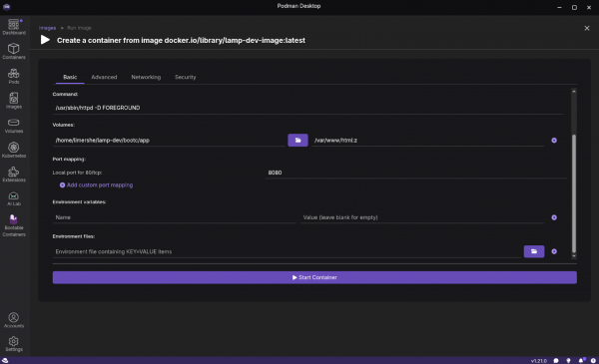Click the play icon beside the page title
599x364 pixels.
tap(45, 40)
